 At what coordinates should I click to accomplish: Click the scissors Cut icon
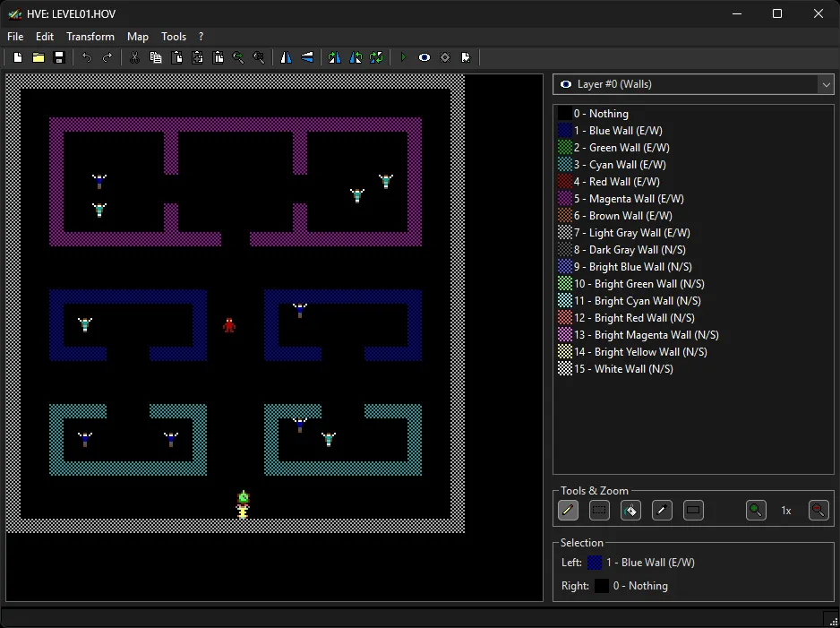coord(134,57)
